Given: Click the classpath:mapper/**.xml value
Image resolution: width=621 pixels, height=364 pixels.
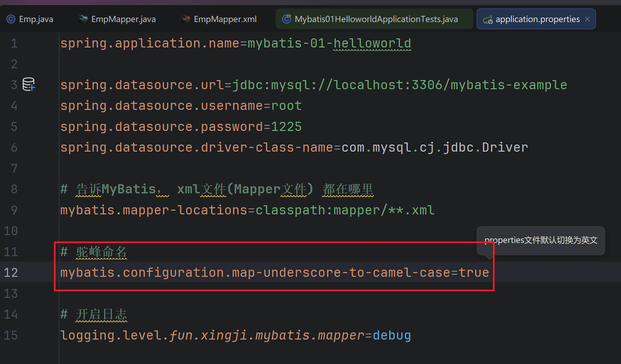Looking at the screenshot, I should (x=345, y=210).
